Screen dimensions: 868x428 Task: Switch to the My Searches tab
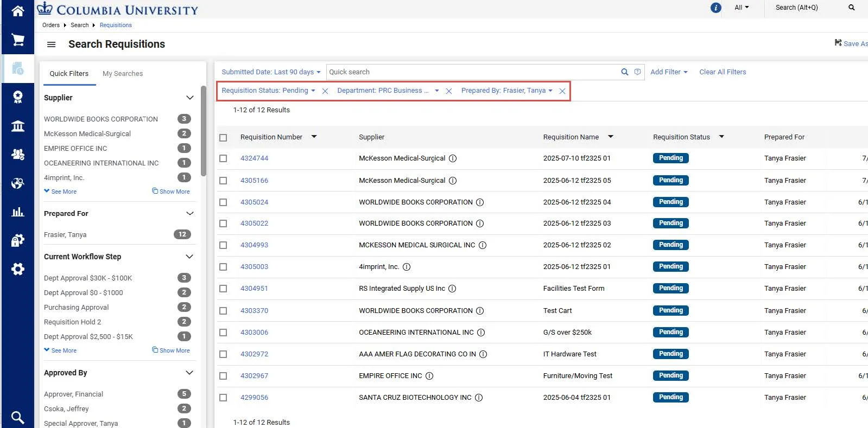123,74
